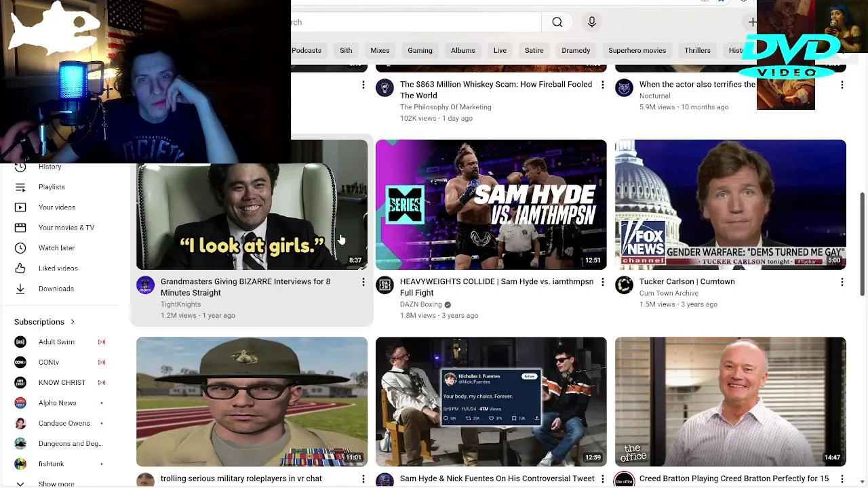Expand the Subscriptions section chevron
The height and width of the screenshot is (488, 868).
click(73, 322)
